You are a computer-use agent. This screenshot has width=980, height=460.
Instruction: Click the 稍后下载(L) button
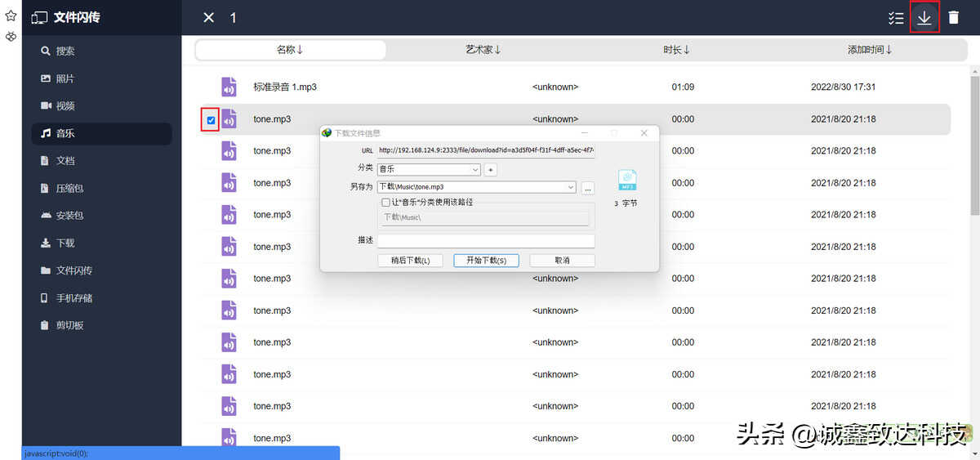coord(411,261)
